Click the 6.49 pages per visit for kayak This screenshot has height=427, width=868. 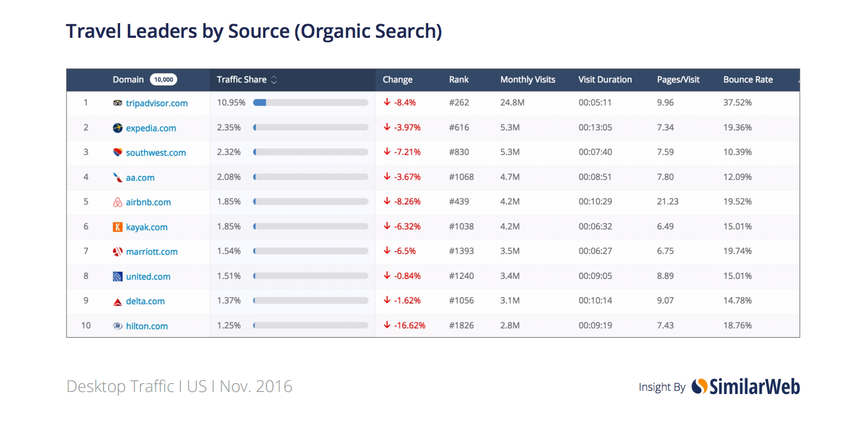[x=666, y=226]
